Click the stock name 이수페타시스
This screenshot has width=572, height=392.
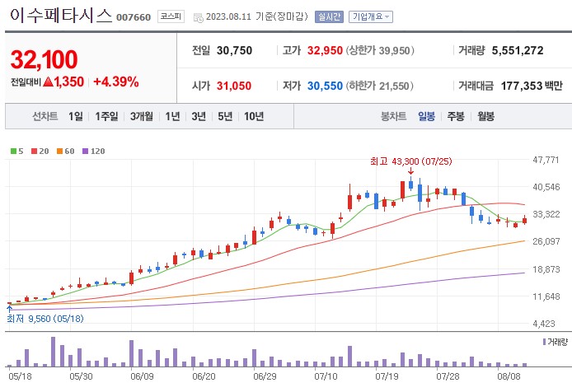click(60, 16)
